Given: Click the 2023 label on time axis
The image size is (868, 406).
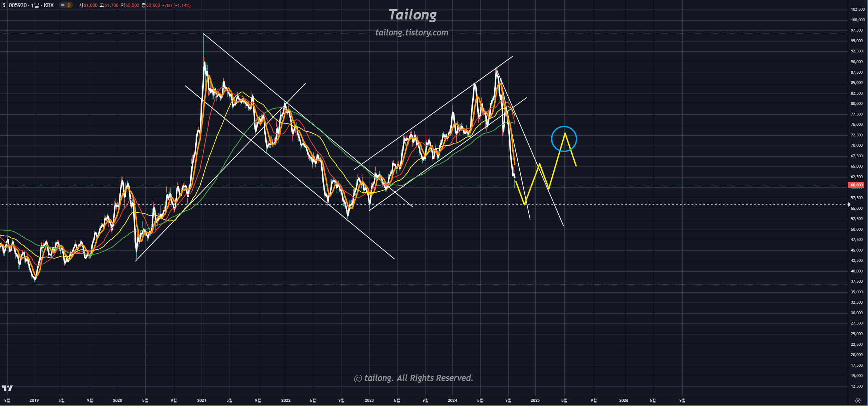Looking at the screenshot, I should (369, 400).
